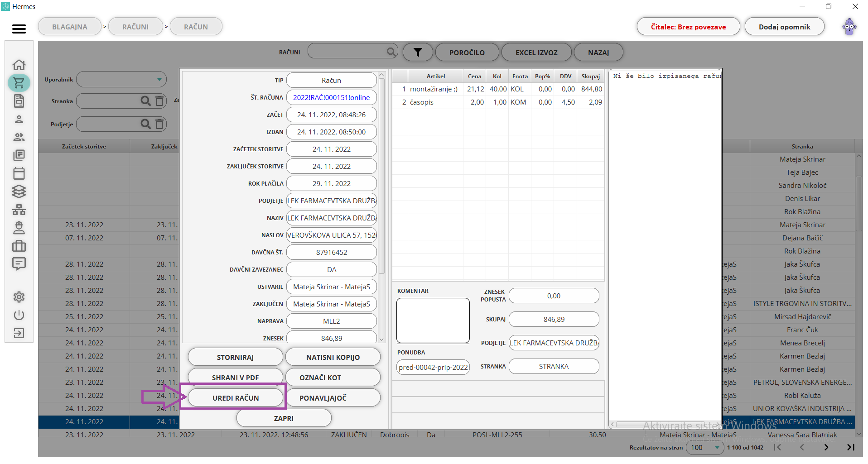The width and height of the screenshot is (868, 464).
Task: Click the Stranka column header in list
Action: (802, 146)
